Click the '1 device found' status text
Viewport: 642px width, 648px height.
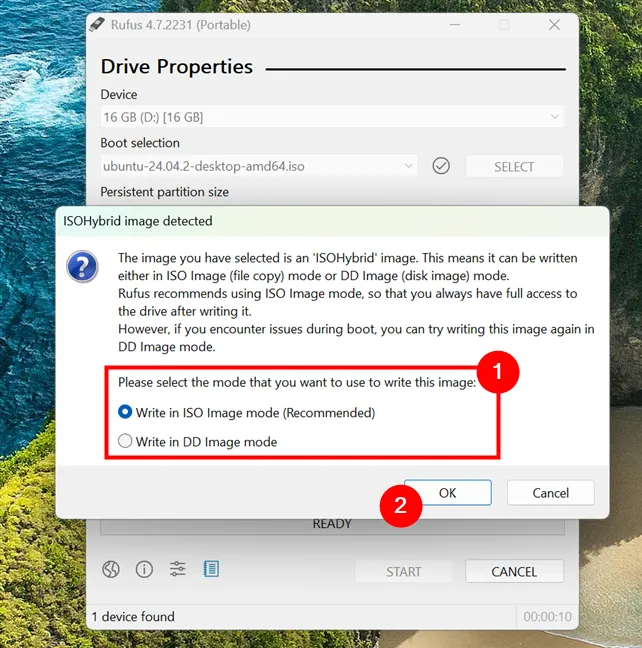(133, 617)
